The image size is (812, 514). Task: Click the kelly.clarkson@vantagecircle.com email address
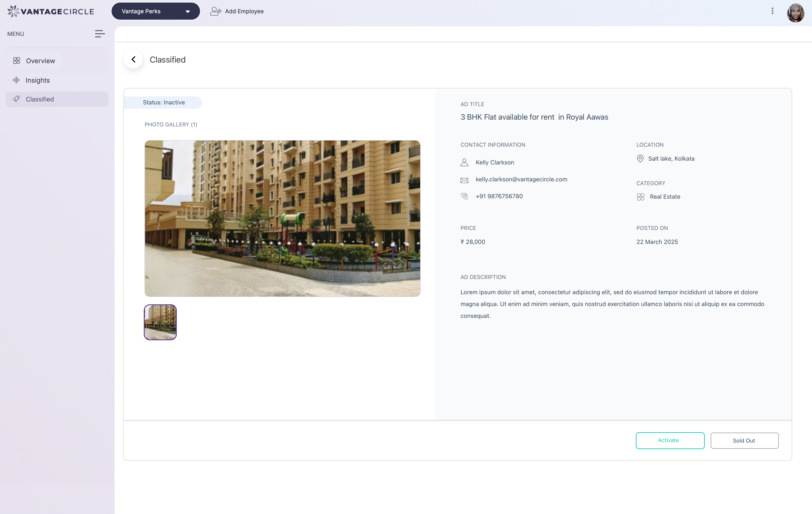[x=521, y=179]
